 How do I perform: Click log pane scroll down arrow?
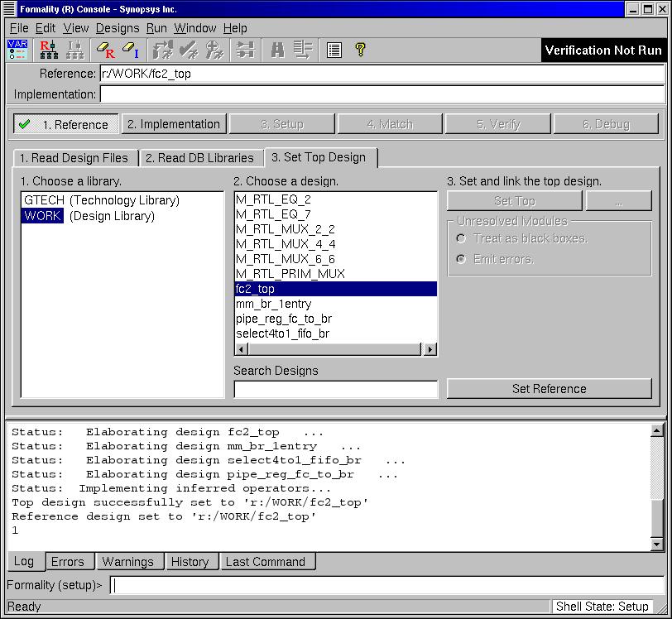point(656,544)
